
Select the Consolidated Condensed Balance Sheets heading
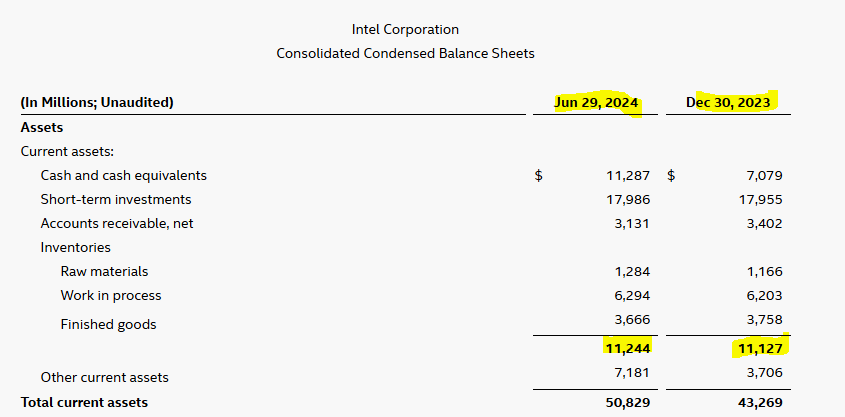point(405,53)
